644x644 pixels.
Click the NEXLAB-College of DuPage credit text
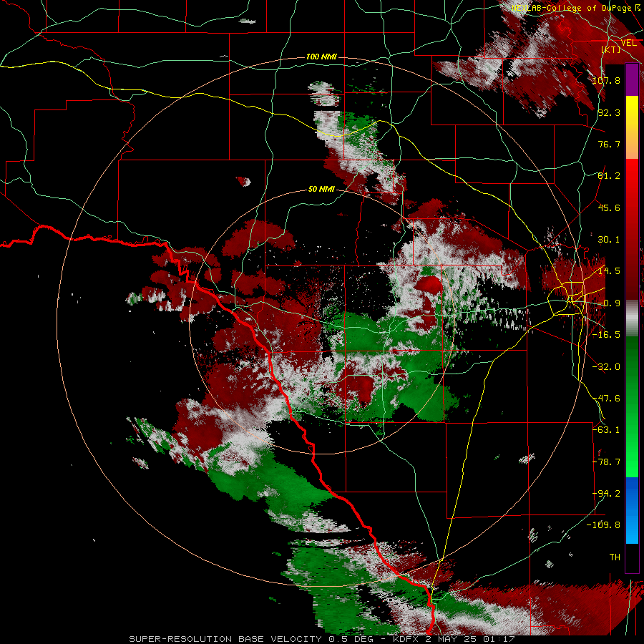pos(577,8)
